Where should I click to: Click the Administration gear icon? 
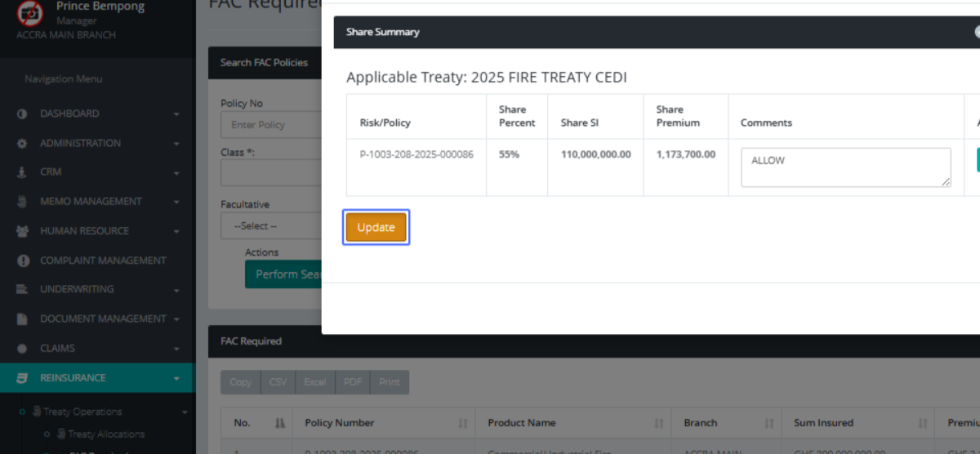click(x=22, y=143)
